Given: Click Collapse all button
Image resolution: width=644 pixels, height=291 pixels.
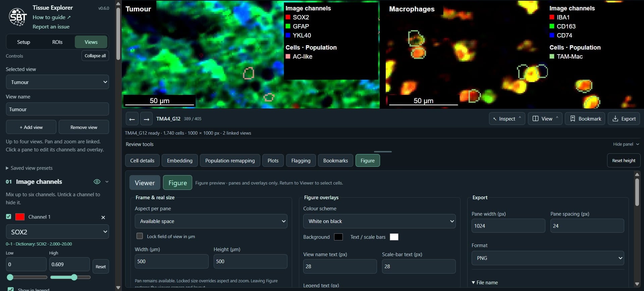Looking at the screenshot, I should pos(95,56).
